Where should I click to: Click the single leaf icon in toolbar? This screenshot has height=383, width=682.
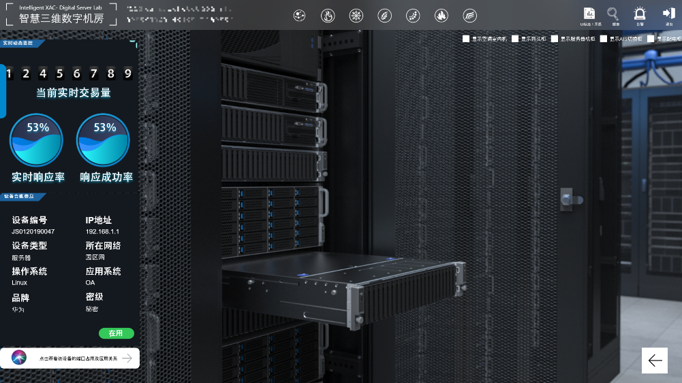tap(384, 16)
